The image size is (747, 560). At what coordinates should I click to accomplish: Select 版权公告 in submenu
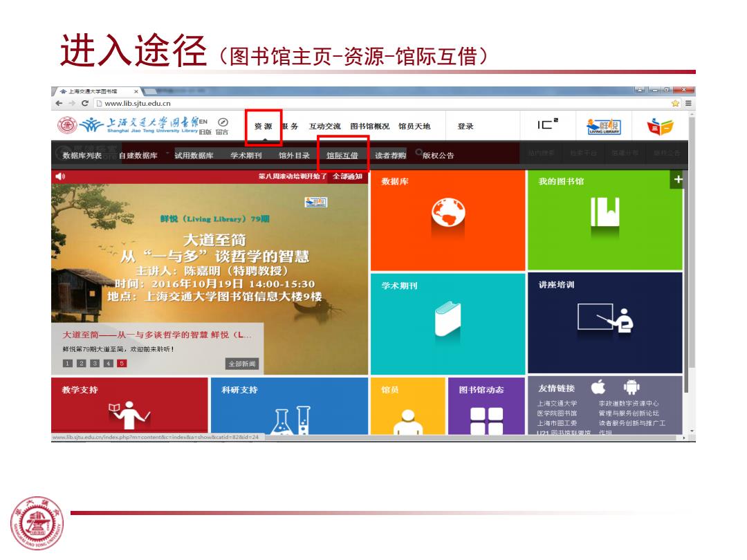439,156
